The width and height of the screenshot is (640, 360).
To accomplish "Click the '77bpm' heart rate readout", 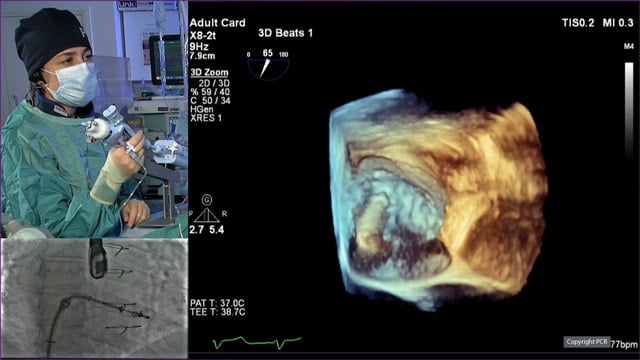I will point(624,344).
